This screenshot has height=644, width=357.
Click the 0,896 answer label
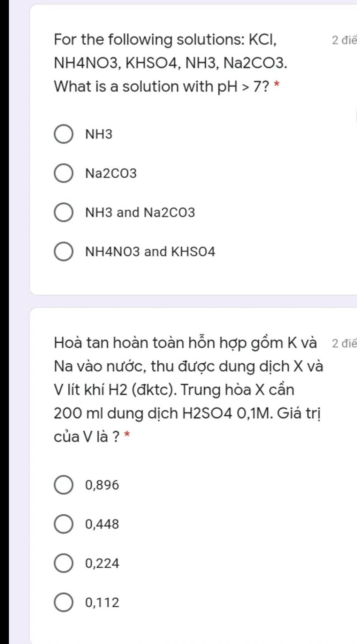coord(102,485)
